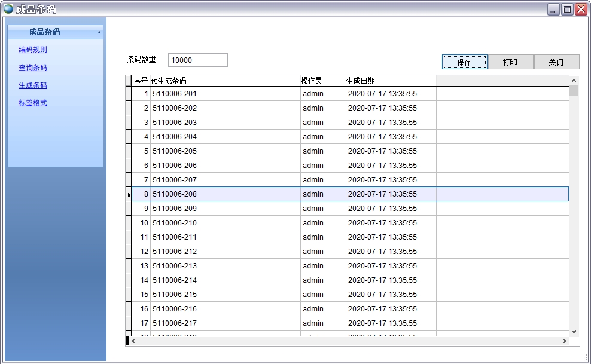Open 标签格式 settings link
This screenshot has width=591, height=364.
pyautogui.click(x=33, y=103)
